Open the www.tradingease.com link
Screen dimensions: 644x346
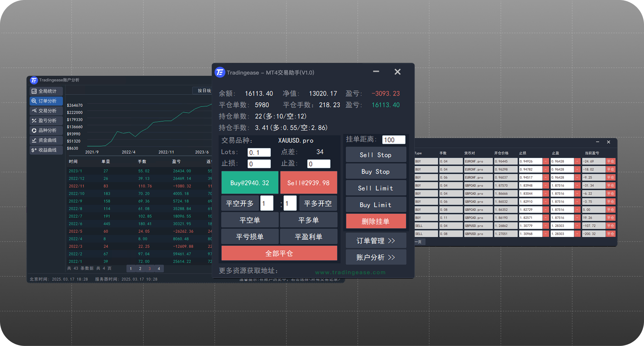point(350,272)
